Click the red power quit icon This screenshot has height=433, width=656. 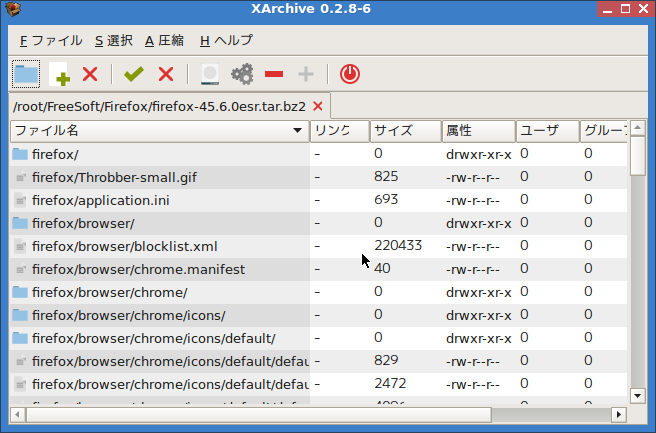350,74
